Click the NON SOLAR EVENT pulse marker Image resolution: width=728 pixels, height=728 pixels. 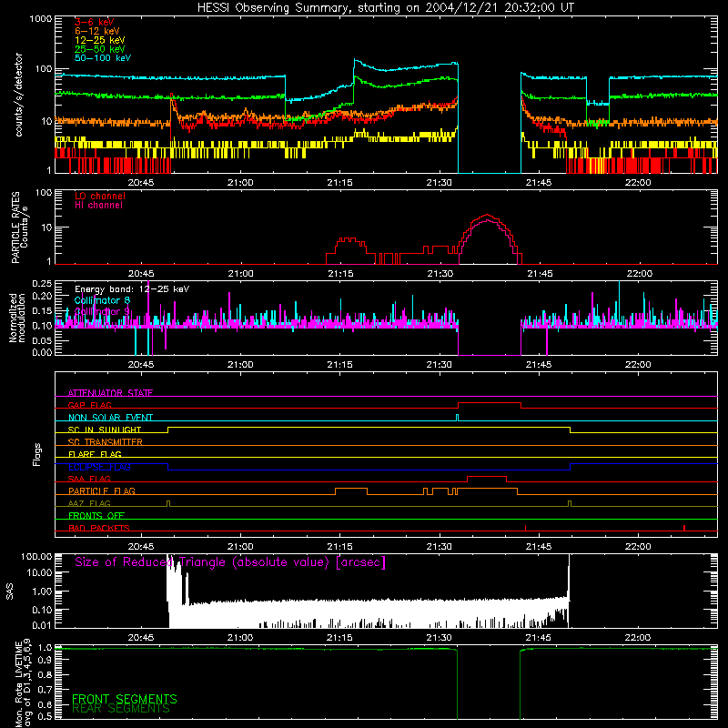point(458,418)
